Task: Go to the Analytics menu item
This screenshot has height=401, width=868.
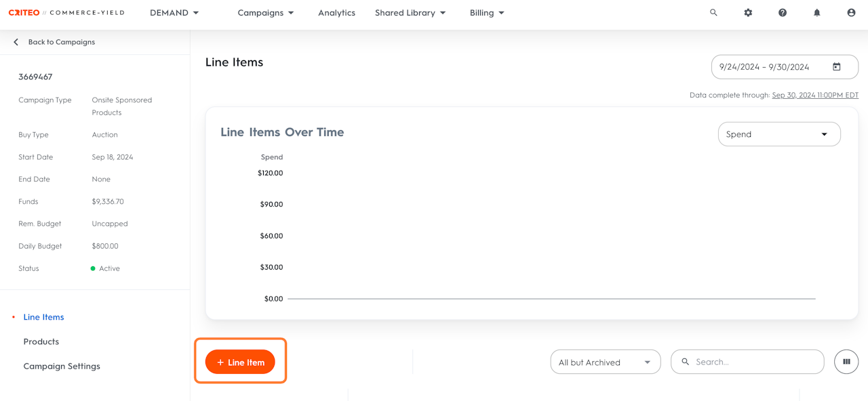Action: (x=336, y=13)
